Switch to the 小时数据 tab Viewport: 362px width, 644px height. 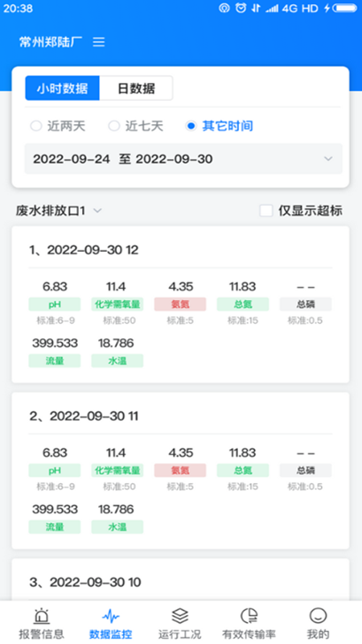point(63,88)
